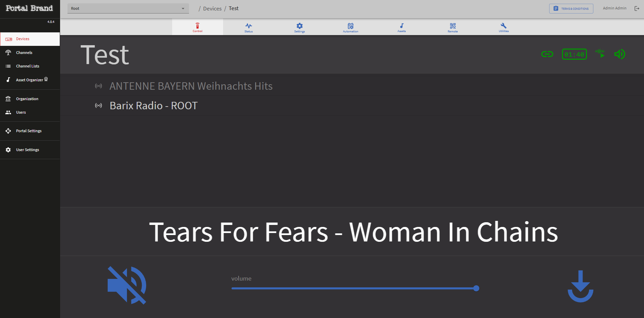Go to the Automation tab
The image size is (644, 318).
click(350, 27)
